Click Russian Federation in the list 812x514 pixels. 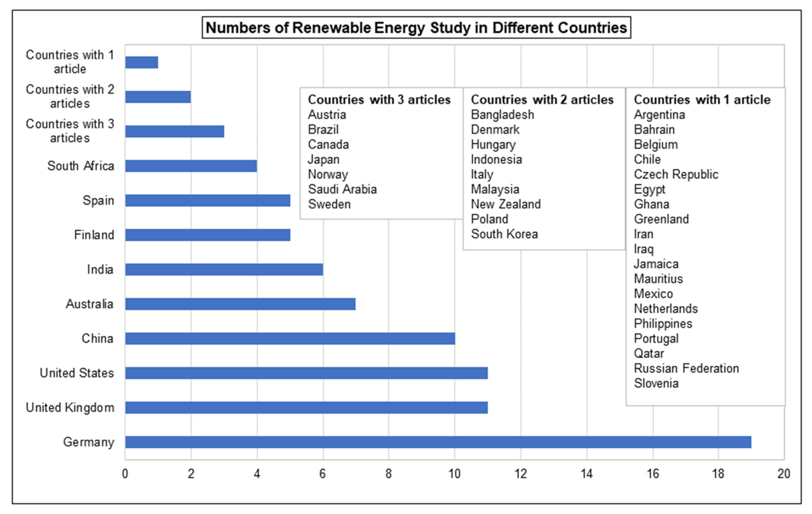pyautogui.click(x=686, y=368)
